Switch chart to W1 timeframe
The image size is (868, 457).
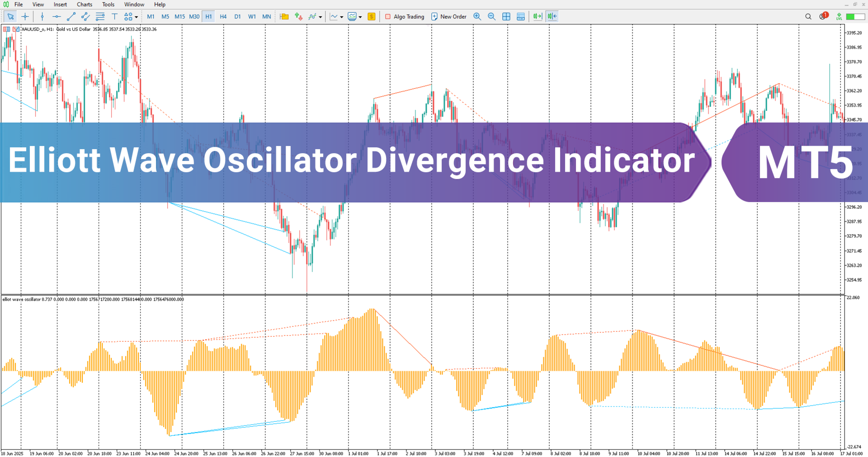point(252,17)
